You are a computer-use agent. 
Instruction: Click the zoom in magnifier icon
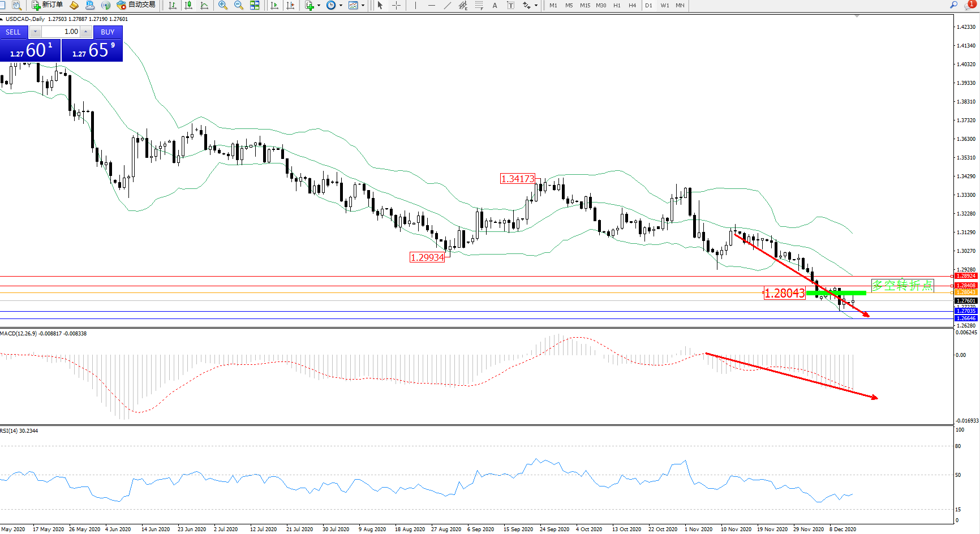tap(222, 5)
